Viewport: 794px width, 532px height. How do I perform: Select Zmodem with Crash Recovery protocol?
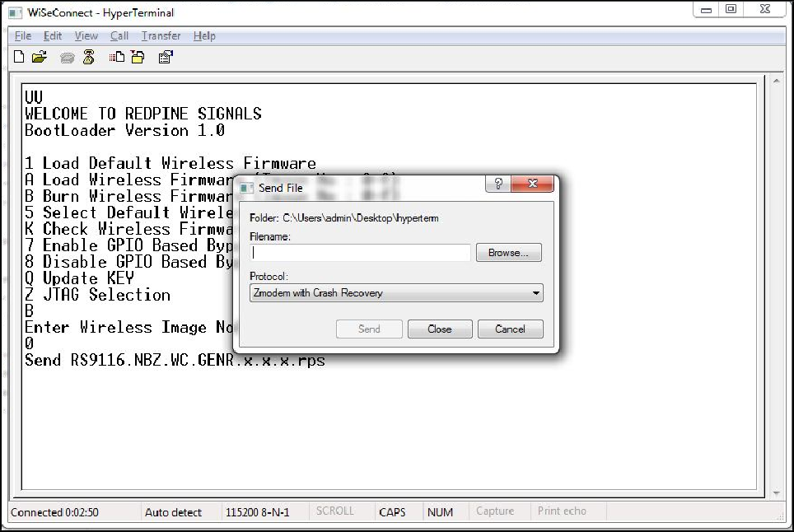[395, 292]
